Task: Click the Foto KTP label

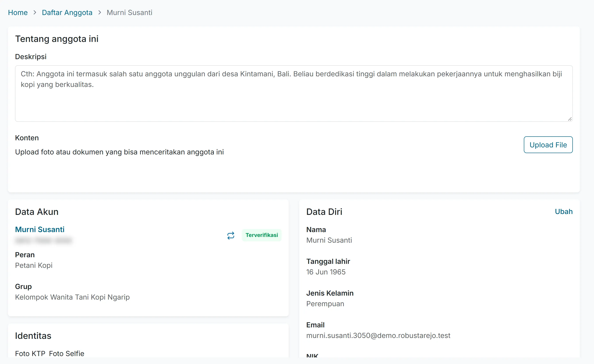Action: pos(30,353)
